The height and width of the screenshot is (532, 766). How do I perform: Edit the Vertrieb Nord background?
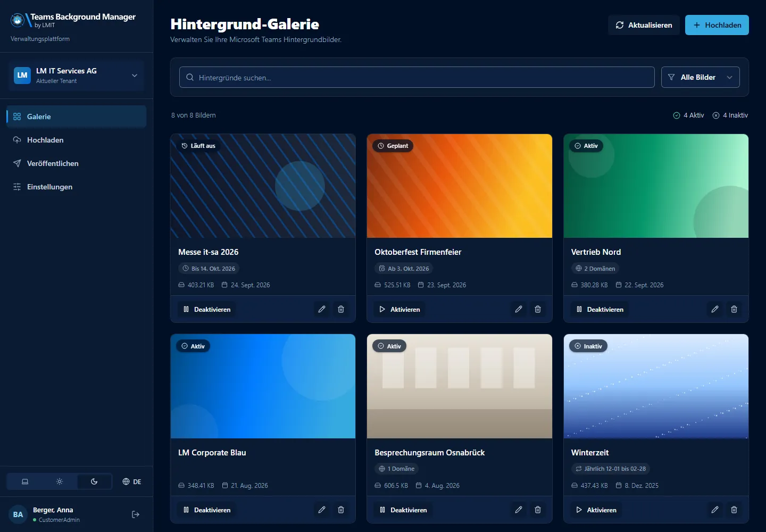(715, 309)
